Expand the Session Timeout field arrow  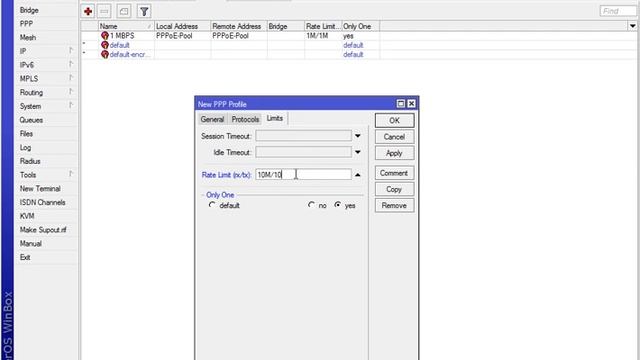pos(358,136)
